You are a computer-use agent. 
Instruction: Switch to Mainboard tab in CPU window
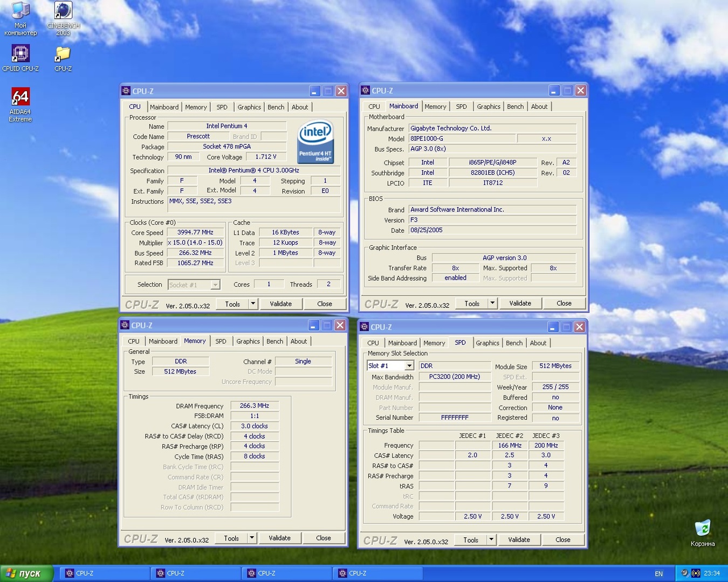(164, 107)
